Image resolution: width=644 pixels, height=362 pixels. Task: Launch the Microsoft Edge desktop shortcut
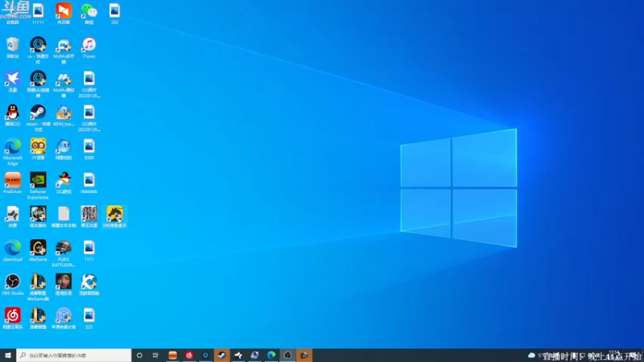point(13,146)
